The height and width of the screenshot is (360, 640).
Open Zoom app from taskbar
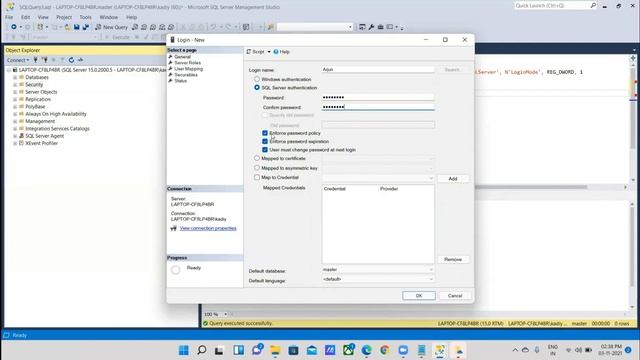[x=403, y=350]
